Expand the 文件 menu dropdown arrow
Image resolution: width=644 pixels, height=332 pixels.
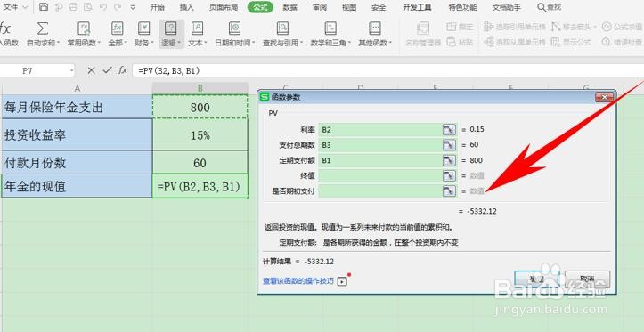pyautogui.click(x=25, y=7)
